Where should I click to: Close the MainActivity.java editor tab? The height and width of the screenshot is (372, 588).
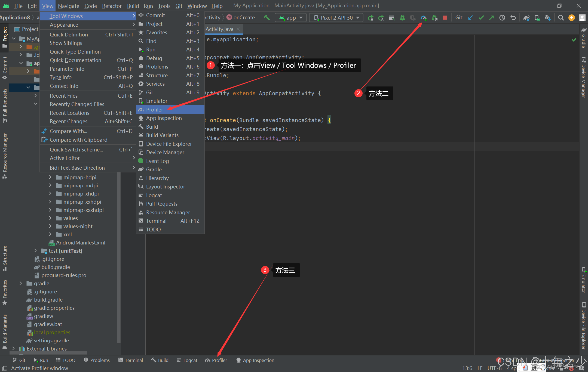[238, 29]
